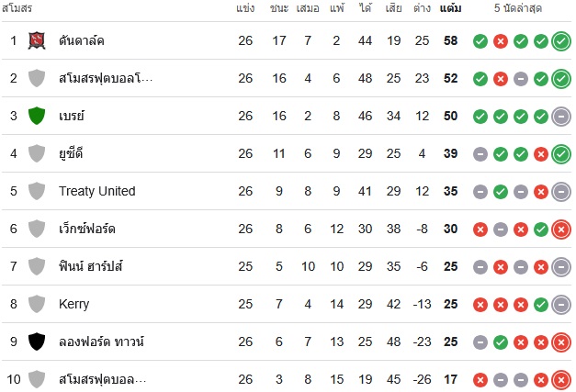
Task: Open the Kerry team link
Action: pyautogui.click(x=73, y=304)
